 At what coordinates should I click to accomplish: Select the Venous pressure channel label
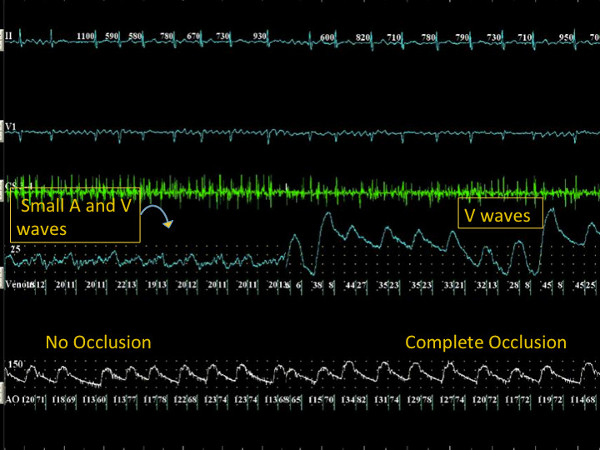point(17,284)
